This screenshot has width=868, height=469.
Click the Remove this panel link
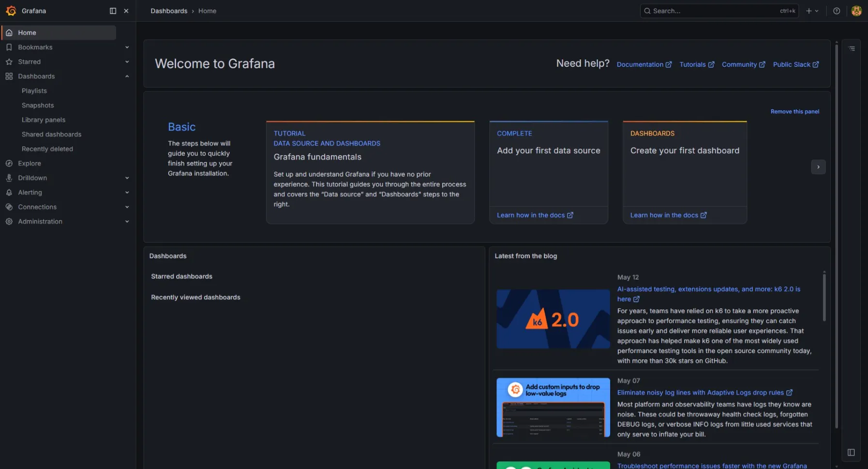tap(795, 111)
